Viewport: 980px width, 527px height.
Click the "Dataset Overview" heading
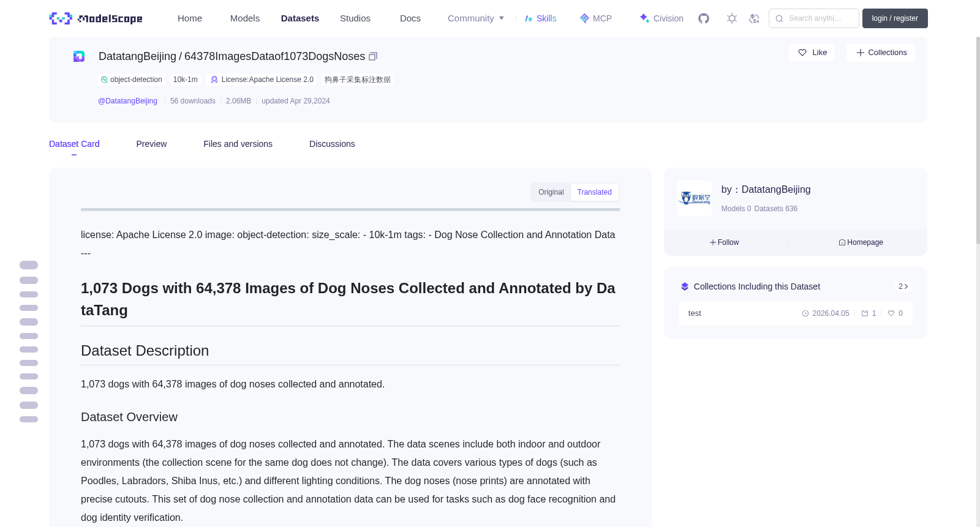[129, 417]
